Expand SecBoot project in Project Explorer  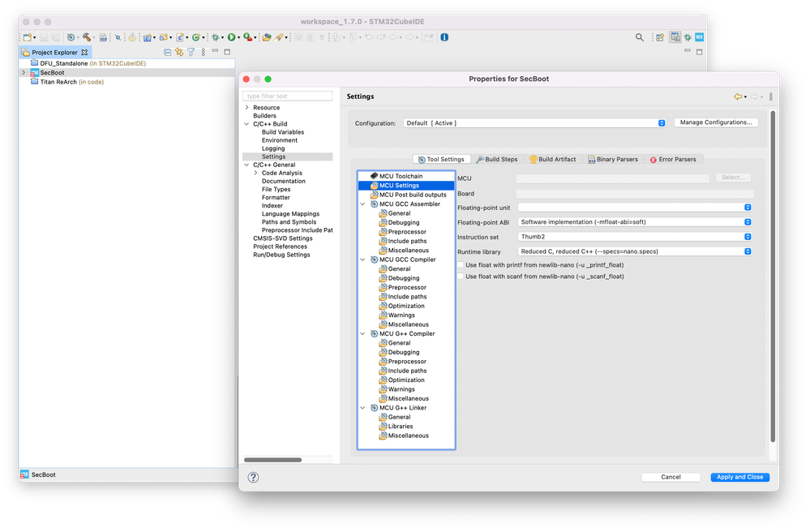tap(24, 73)
